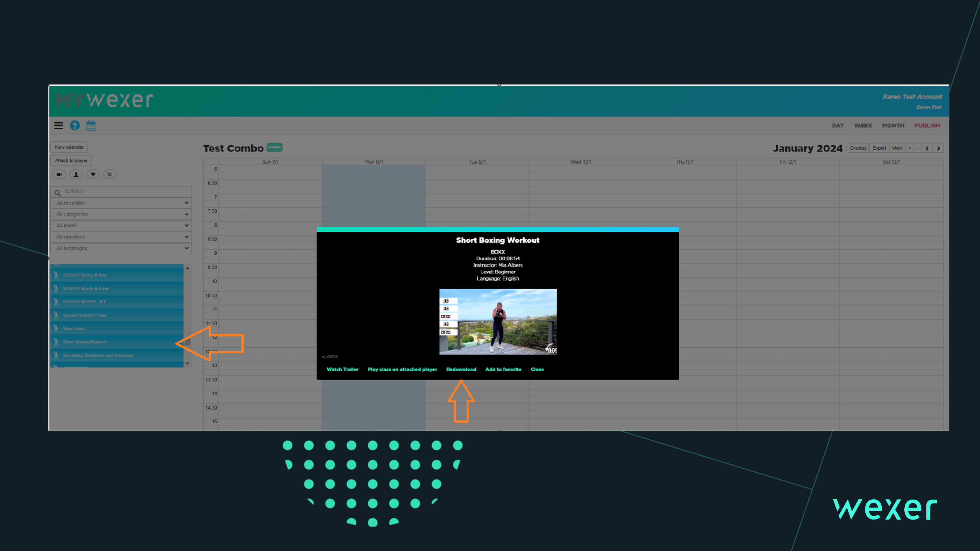Click Watch Trailer link in dialog
Viewport: 980px width, 551px height.
[342, 369]
